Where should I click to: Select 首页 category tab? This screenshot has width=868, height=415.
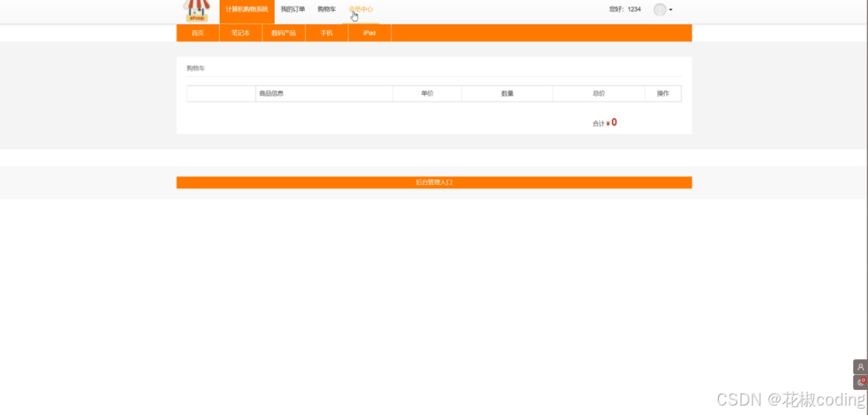click(x=198, y=33)
